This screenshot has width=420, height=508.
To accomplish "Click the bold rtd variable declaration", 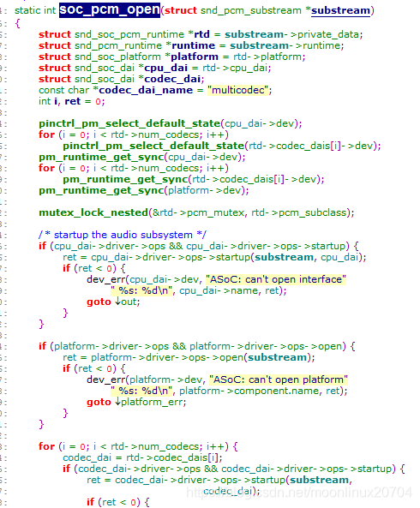I will 201,34.
